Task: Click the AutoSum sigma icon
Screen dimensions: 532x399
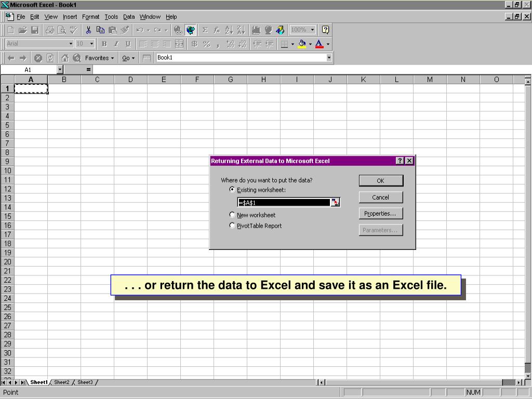Action: pyautogui.click(x=205, y=30)
